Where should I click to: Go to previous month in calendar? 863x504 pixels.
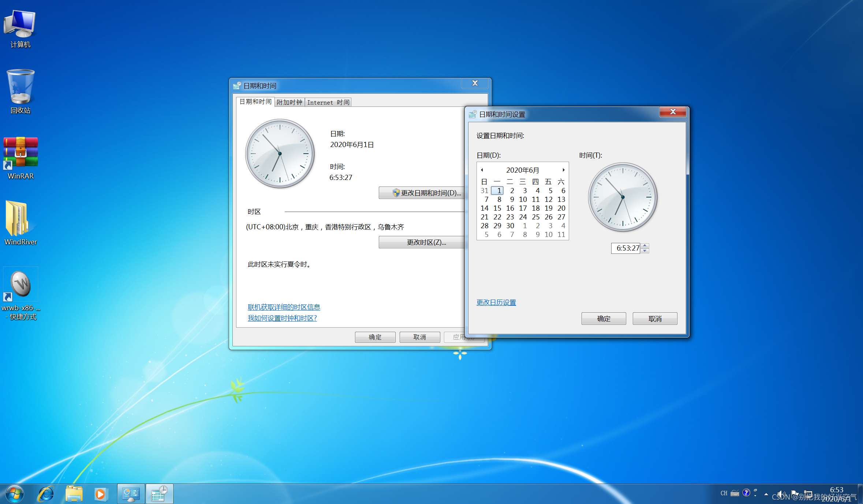(x=482, y=170)
